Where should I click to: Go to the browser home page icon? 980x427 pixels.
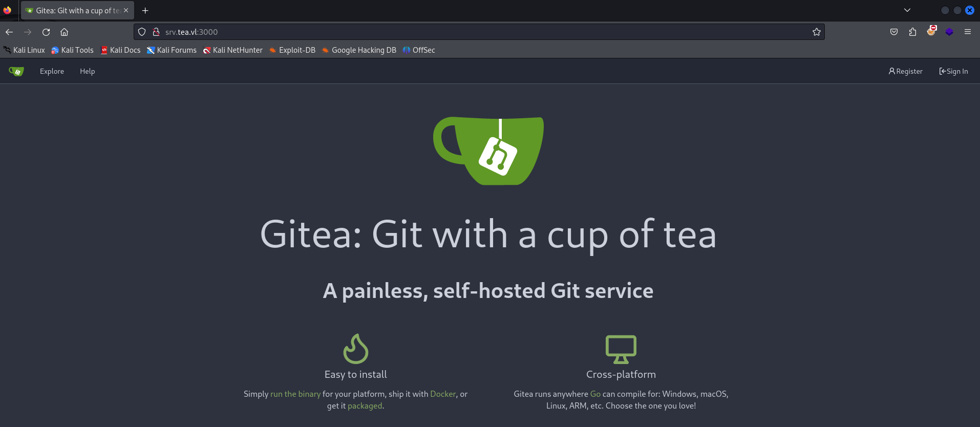(65, 32)
